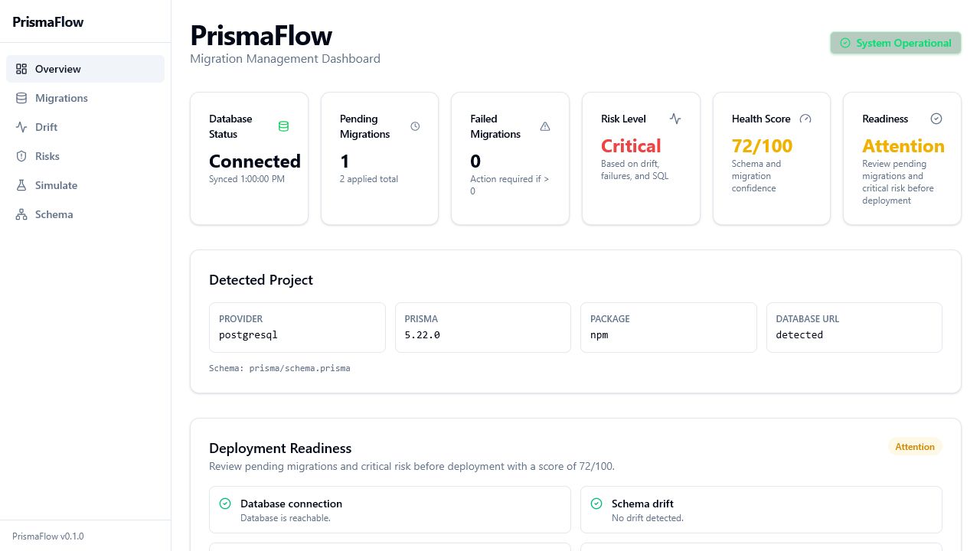Click check icon in System Operational badge
Screen dimensions: 980x551
[845, 43]
